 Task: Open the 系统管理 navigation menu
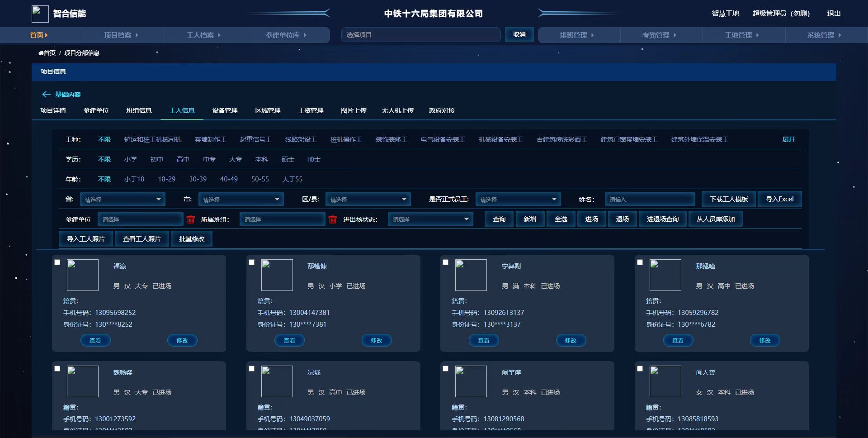tap(824, 35)
